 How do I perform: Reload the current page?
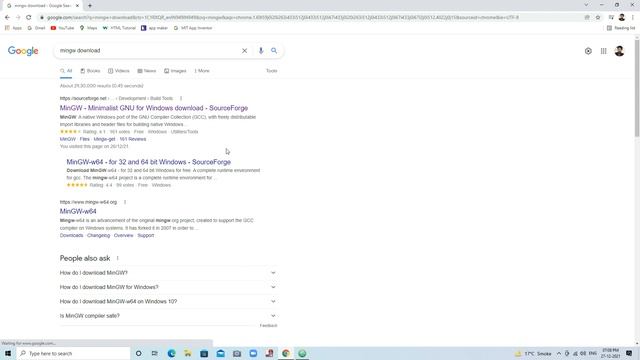(29, 18)
